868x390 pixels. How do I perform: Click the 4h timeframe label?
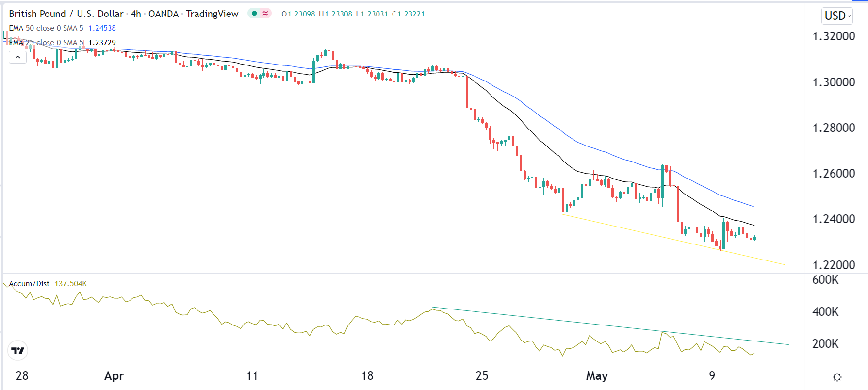136,14
